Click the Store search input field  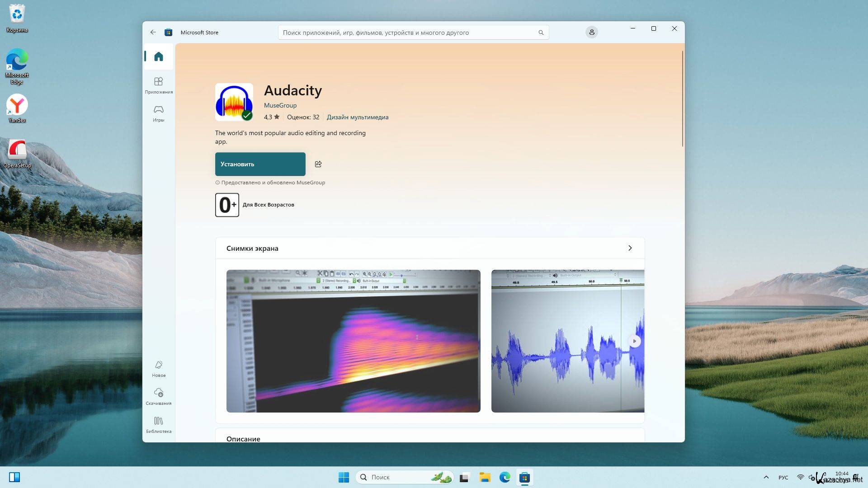(407, 33)
